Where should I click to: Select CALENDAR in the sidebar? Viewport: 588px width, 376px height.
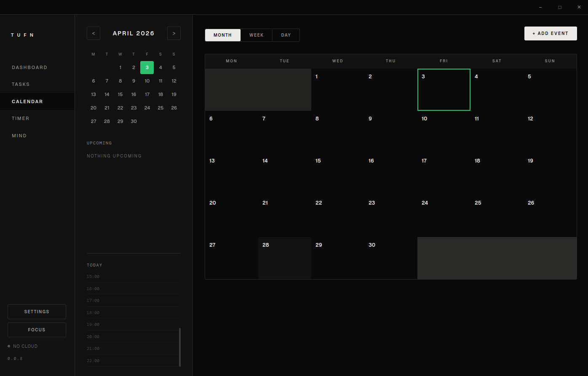coord(27,101)
